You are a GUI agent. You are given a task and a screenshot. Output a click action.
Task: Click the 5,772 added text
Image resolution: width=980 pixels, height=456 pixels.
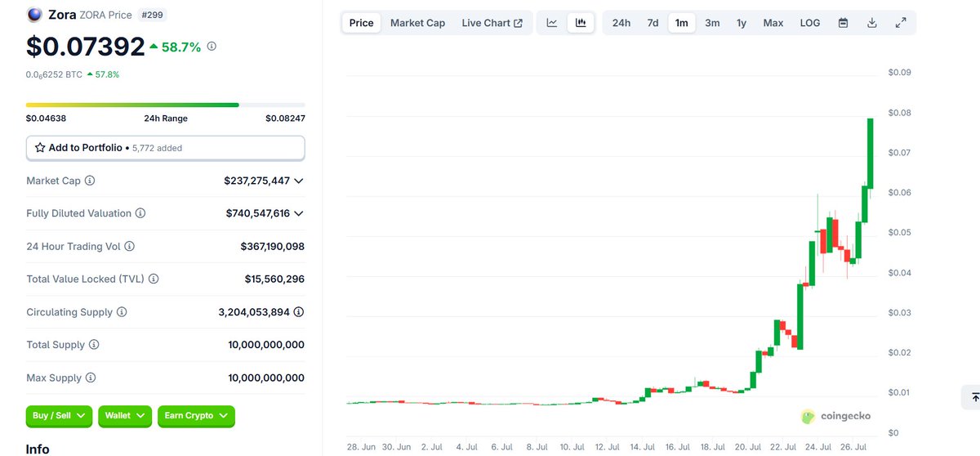(x=157, y=148)
